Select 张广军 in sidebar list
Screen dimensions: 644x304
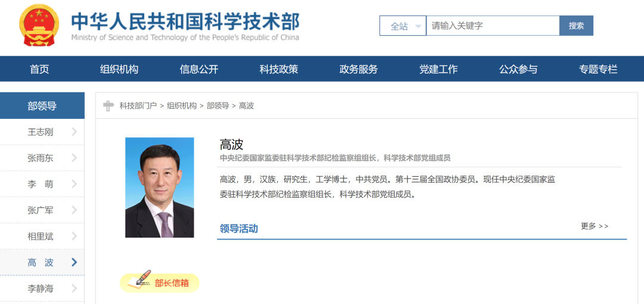[42, 210]
